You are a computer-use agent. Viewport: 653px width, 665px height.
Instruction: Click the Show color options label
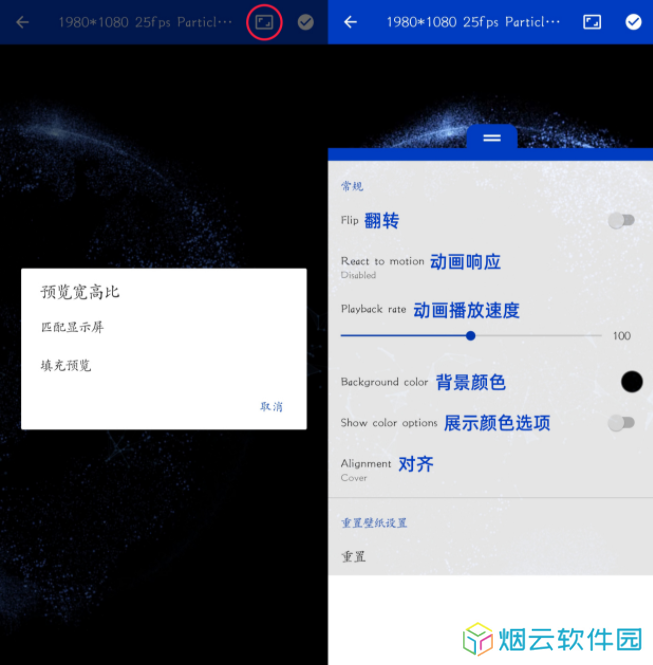point(389,423)
